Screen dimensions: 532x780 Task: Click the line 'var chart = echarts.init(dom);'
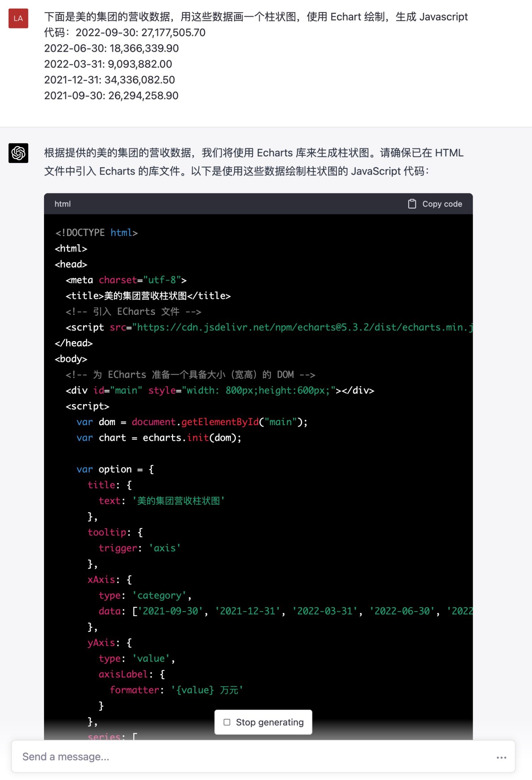click(x=159, y=438)
